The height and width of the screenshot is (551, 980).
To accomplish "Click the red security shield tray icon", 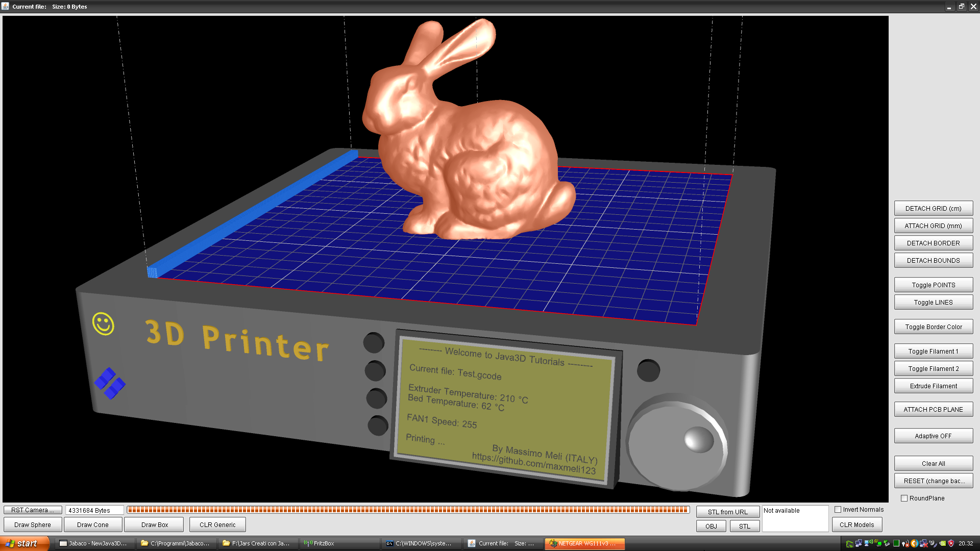I will click(951, 543).
